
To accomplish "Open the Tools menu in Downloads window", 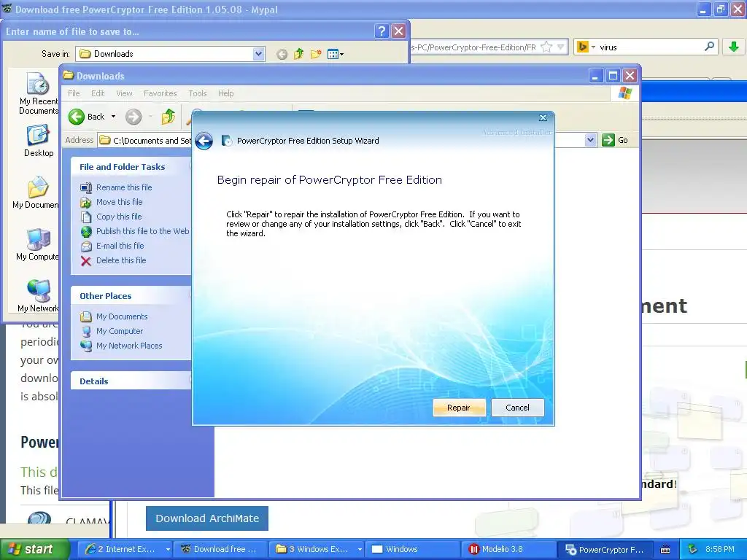I will pyautogui.click(x=197, y=93).
